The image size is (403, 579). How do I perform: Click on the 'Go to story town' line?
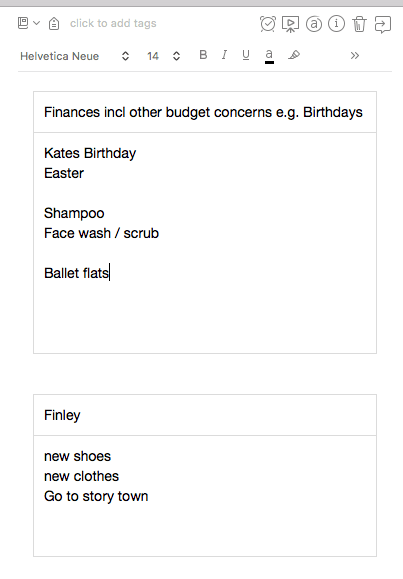pos(96,496)
